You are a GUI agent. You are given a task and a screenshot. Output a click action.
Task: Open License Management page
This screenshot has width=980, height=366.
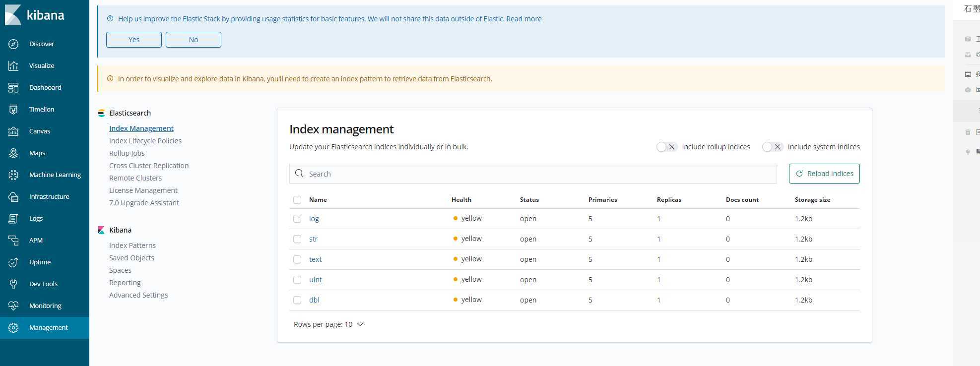(143, 190)
